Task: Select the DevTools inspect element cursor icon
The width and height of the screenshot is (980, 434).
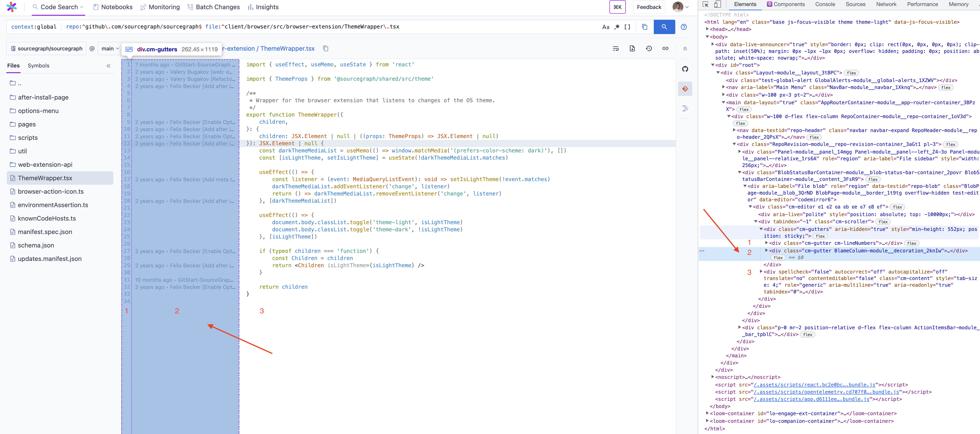Action: (x=705, y=4)
